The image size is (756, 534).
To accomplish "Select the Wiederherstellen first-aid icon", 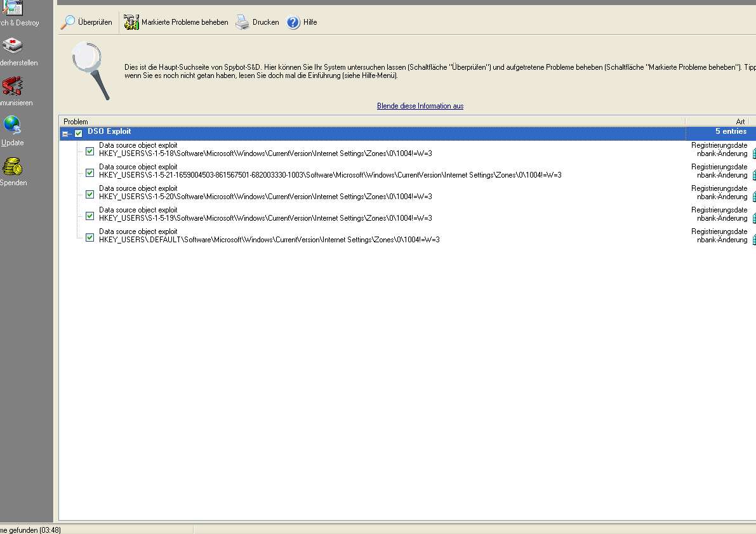I will (x=13, y=46).
